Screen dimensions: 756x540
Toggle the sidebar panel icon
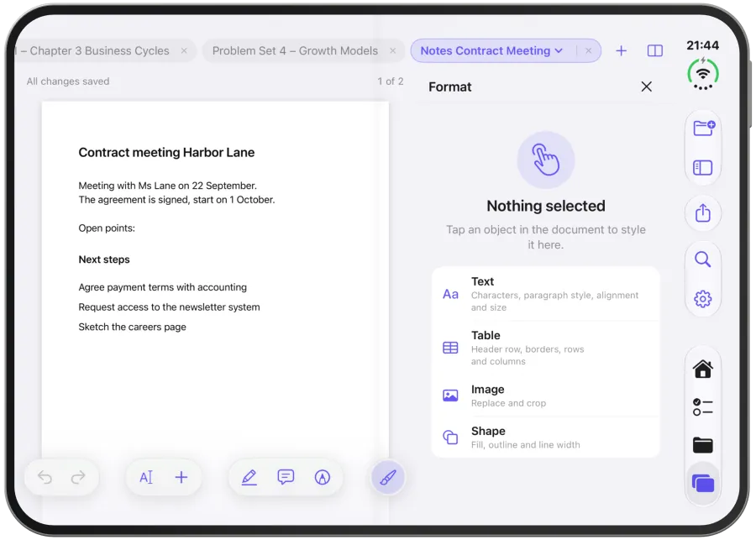click(x=702, y=167)
